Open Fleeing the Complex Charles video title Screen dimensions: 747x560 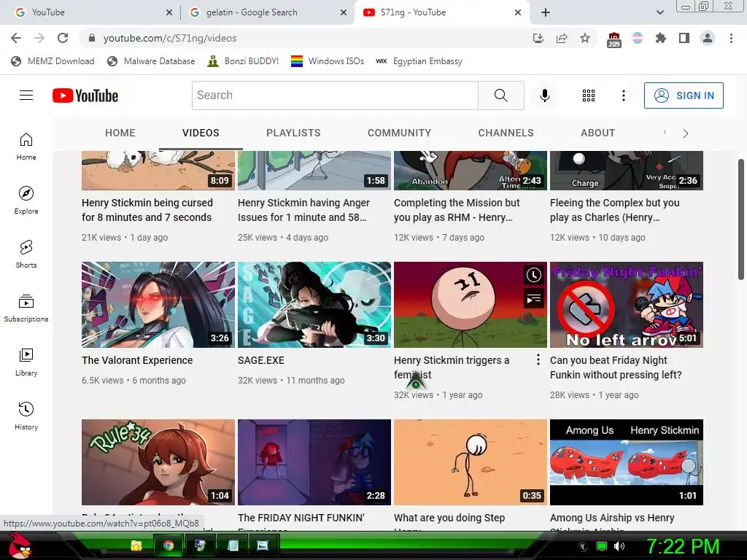point(614,210)
